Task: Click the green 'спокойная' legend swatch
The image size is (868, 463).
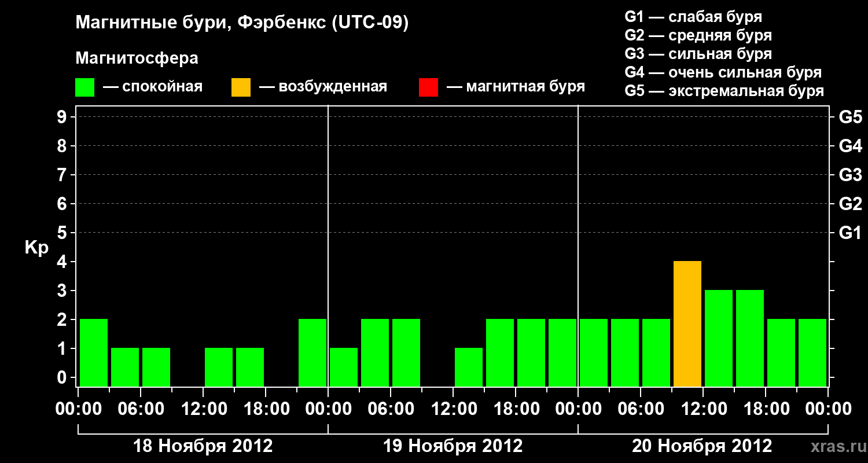Action: click(84, 87)
